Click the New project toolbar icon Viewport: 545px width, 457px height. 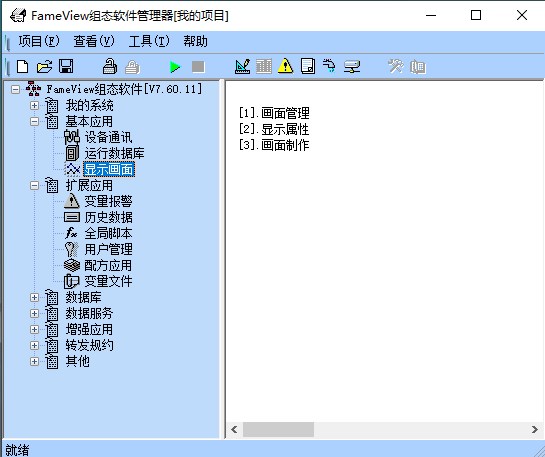[x=23, y=66]
